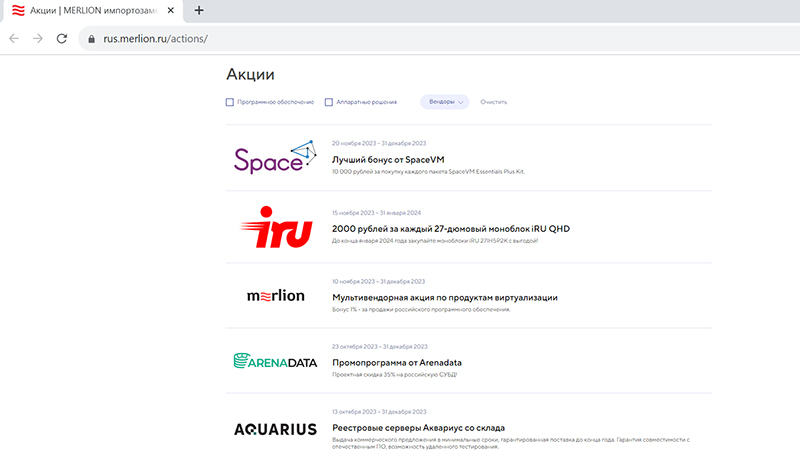Click the Arenadata logo

click(275, 361)
